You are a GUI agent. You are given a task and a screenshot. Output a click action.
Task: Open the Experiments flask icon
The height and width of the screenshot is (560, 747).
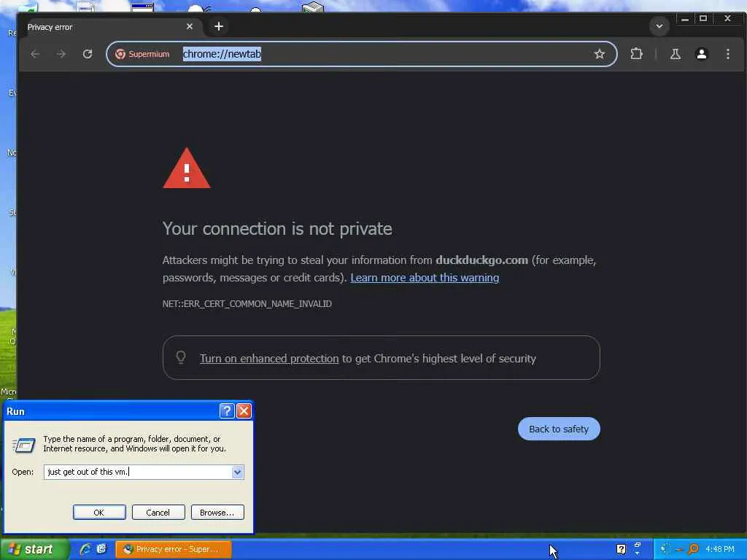[x=675, y=54]
